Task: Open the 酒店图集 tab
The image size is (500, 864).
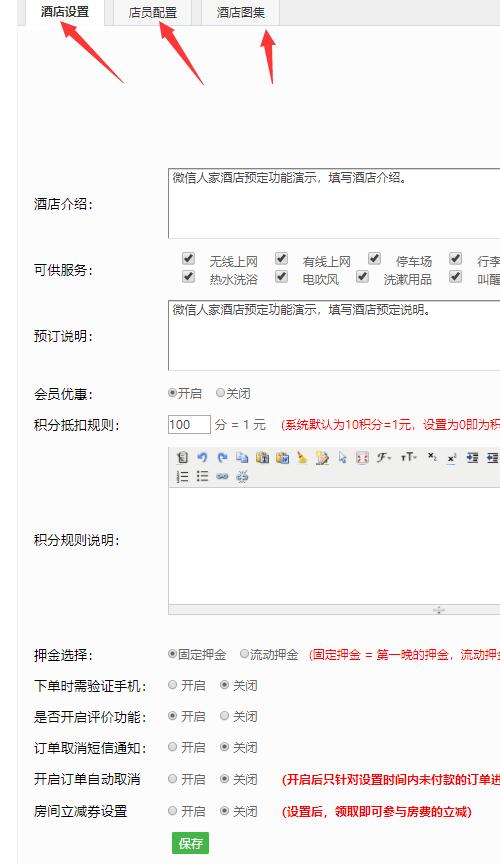Action: [x=240, y=12]
